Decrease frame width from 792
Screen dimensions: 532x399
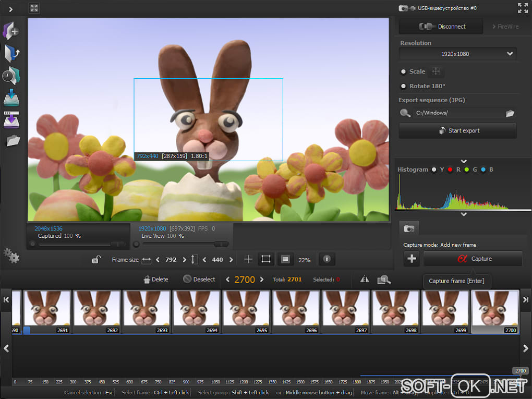pos(158,260)
